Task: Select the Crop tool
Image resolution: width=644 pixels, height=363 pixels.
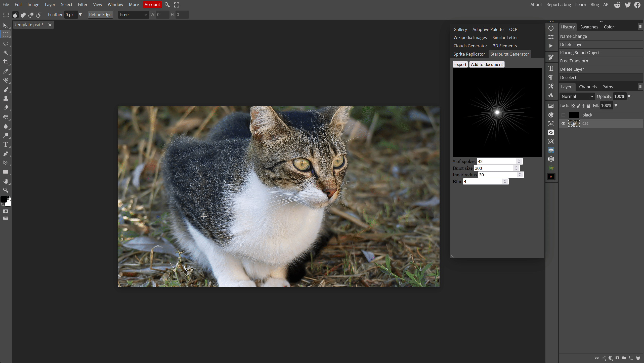Action: tap(6, 62)
